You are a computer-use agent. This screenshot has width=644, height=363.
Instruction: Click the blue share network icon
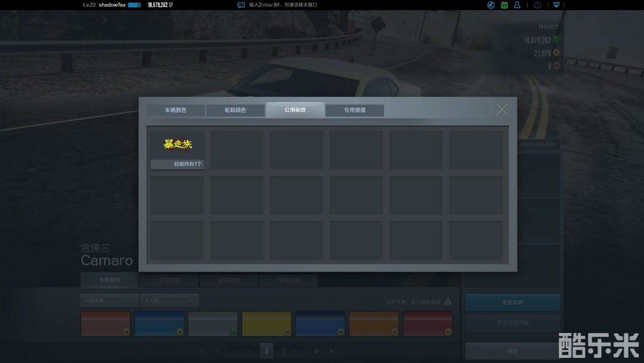(491, 5)
